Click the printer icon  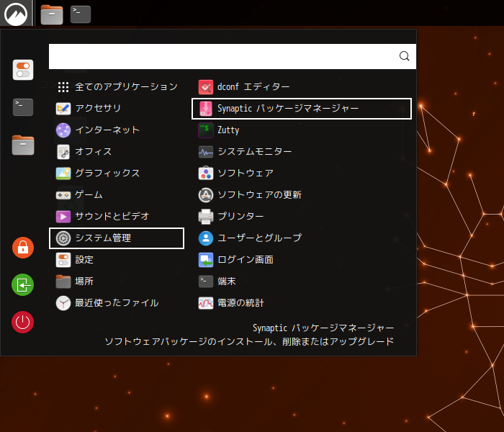(x=206, y=216)
